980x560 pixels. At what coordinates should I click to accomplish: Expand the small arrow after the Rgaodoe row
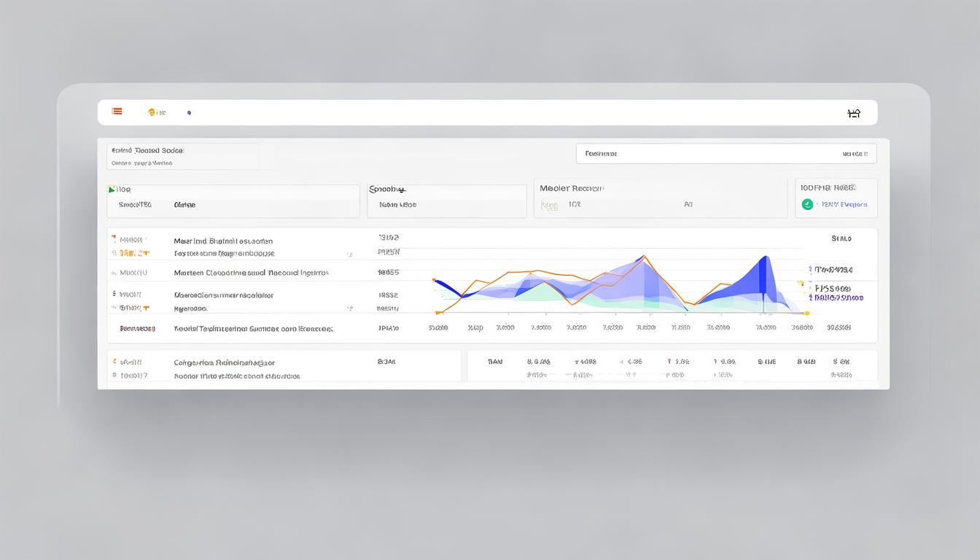[x=350, y=309]
